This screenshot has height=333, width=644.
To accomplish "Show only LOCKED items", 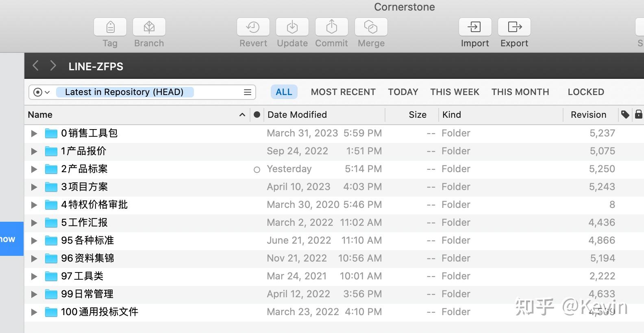I will click(586, 92).
